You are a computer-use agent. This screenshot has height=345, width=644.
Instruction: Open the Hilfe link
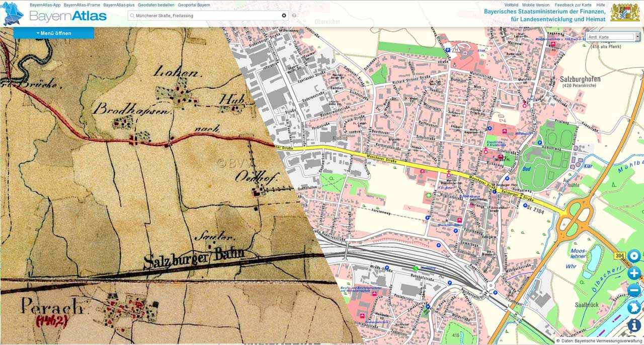[601, 5]
